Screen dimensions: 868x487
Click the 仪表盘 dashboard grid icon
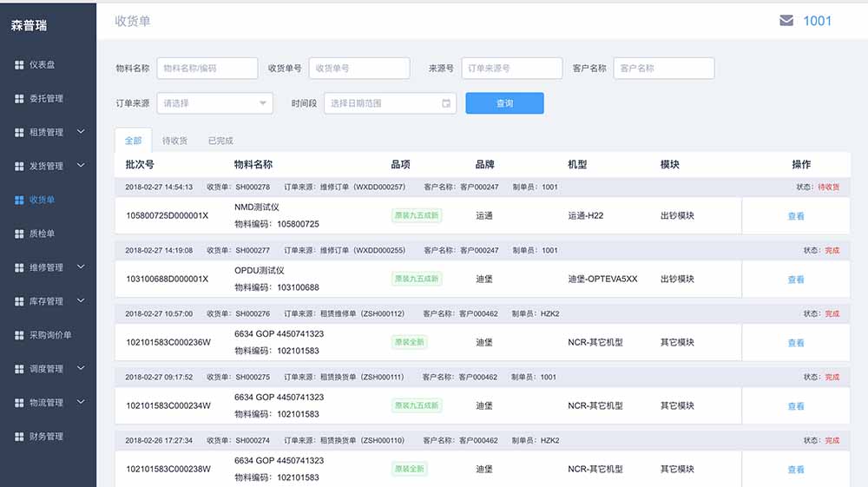click(x=19, y=65)
